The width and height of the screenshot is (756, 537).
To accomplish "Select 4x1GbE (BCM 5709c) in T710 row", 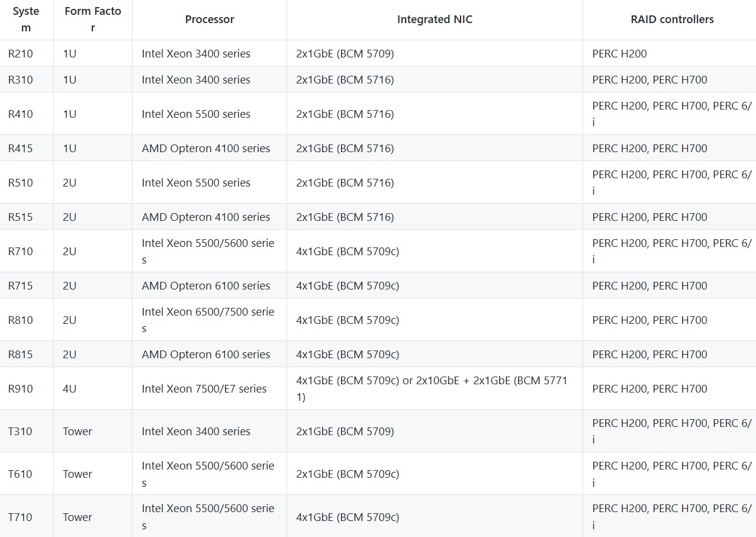I will (435, 516).
